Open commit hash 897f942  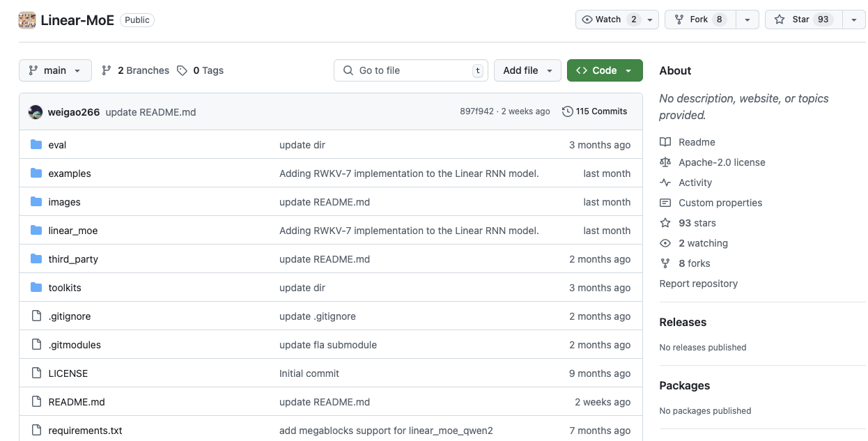pyautogui.click(x=476, y=111)
